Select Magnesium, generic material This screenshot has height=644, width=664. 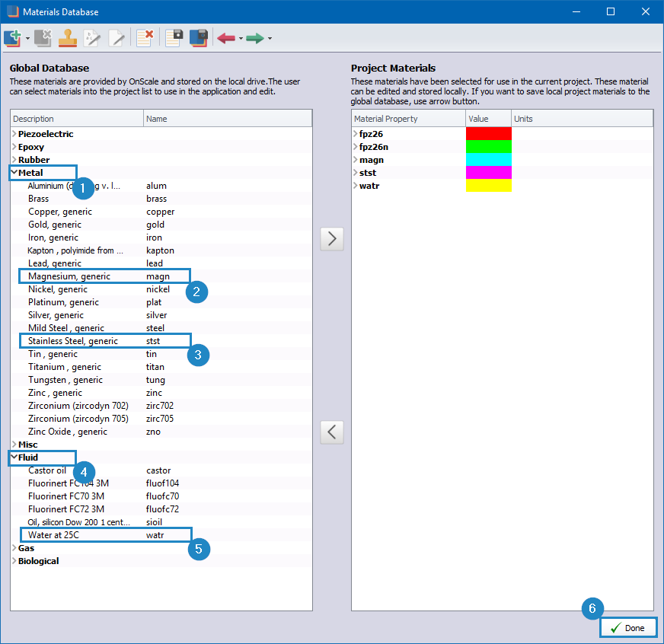[161, 276]
